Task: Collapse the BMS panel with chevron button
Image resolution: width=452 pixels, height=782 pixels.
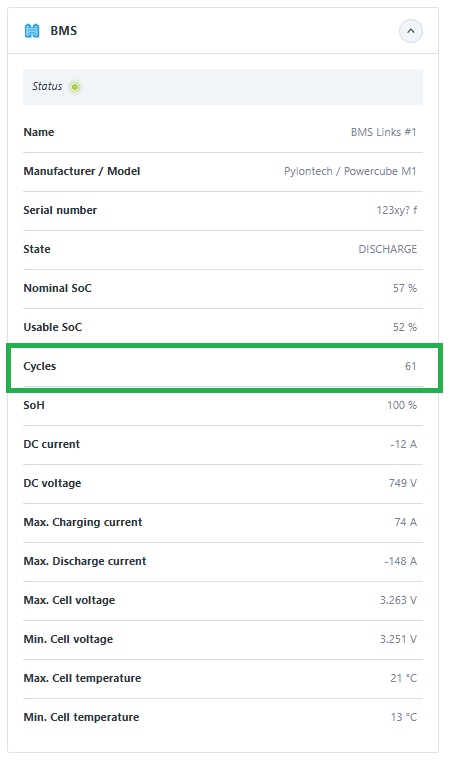Action: coord(411,31)
